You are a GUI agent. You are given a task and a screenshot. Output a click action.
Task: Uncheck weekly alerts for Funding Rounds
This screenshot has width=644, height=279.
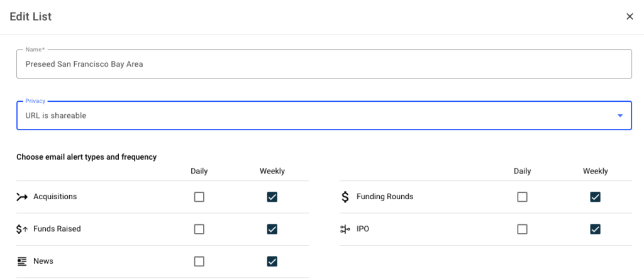pos(595,197)
